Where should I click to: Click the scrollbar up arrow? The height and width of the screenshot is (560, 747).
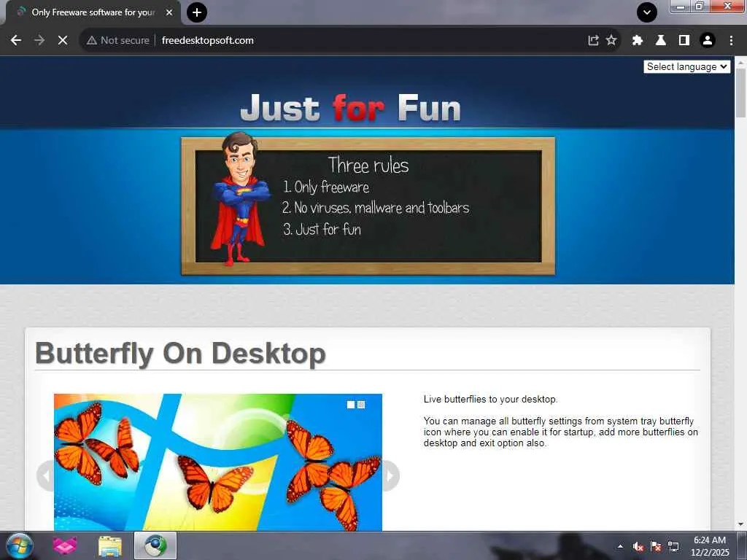coord(740,61)
